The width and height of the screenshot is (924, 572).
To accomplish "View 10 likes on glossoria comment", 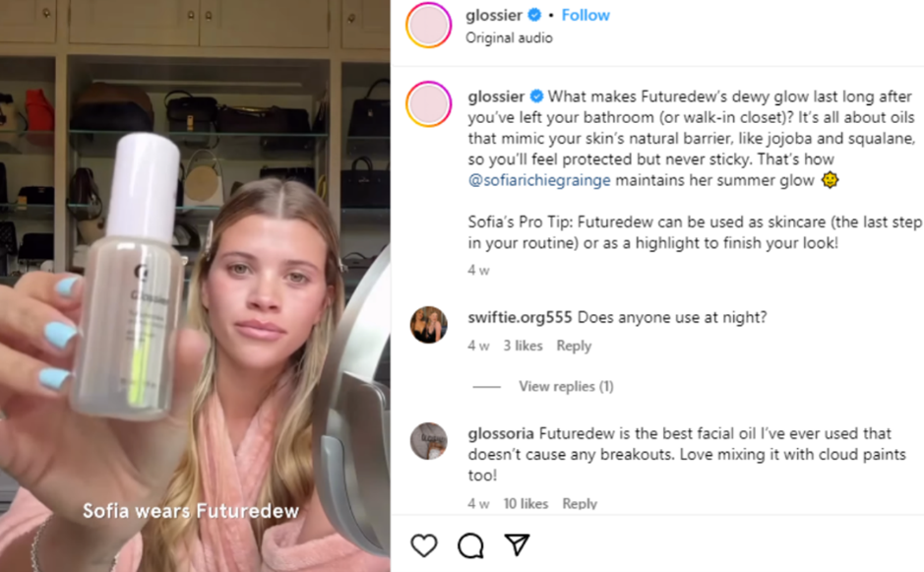I will click(525, 503).
